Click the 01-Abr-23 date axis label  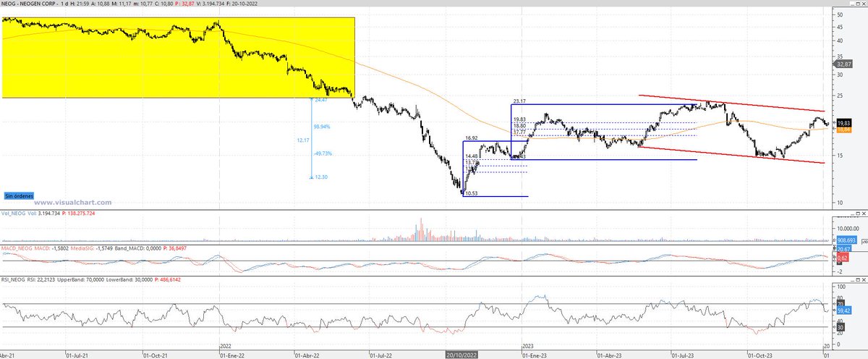coord(610,355)
